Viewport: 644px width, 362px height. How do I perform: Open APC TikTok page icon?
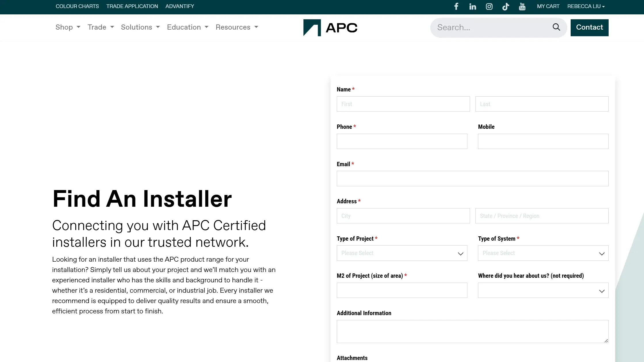click(x=506, y=6)
